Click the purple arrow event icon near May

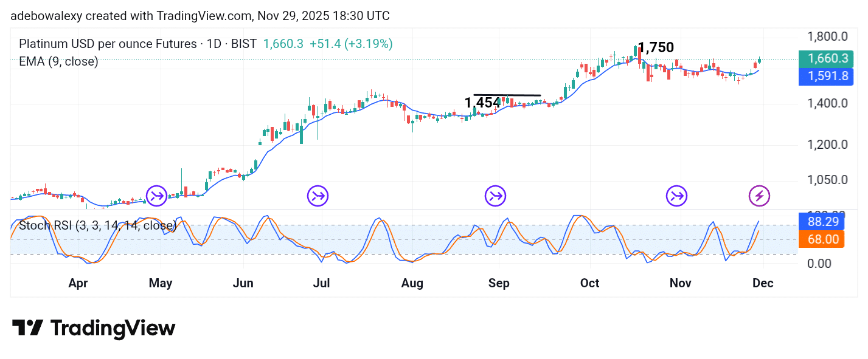pos(156,196)
